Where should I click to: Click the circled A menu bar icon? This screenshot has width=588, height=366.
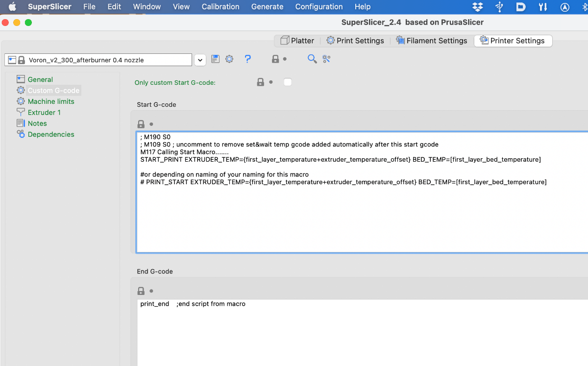[565, 7]
